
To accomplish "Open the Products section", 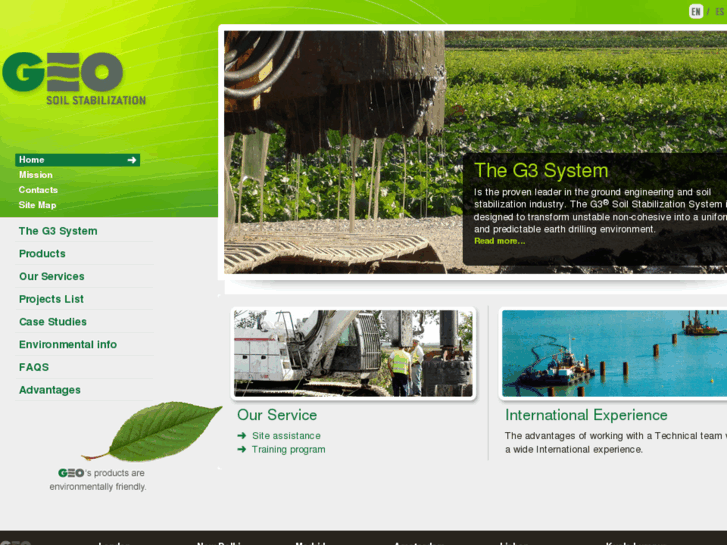I will (x=42, y=254).
